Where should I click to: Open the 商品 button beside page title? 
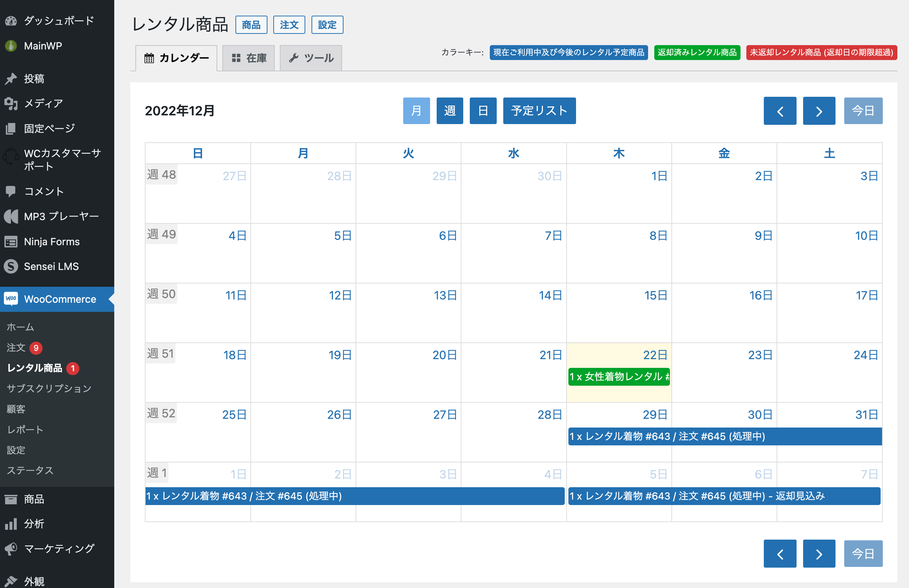click(251, 25)
